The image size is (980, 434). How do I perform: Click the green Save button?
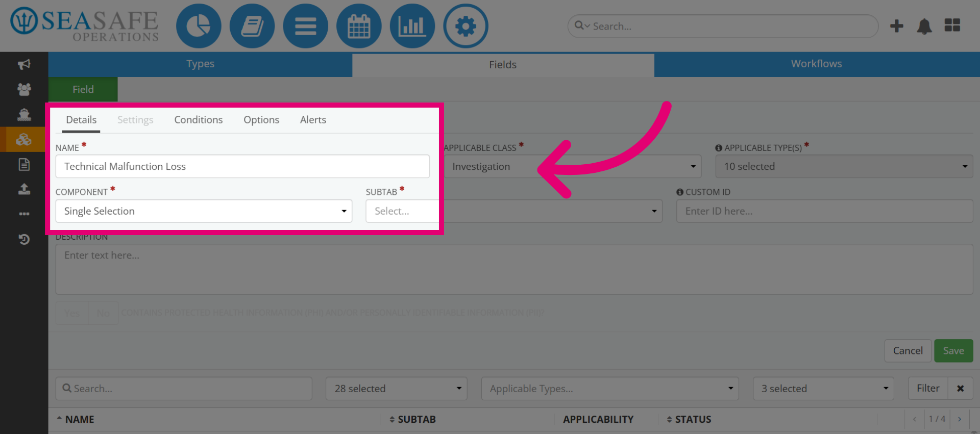click(953, 351)
